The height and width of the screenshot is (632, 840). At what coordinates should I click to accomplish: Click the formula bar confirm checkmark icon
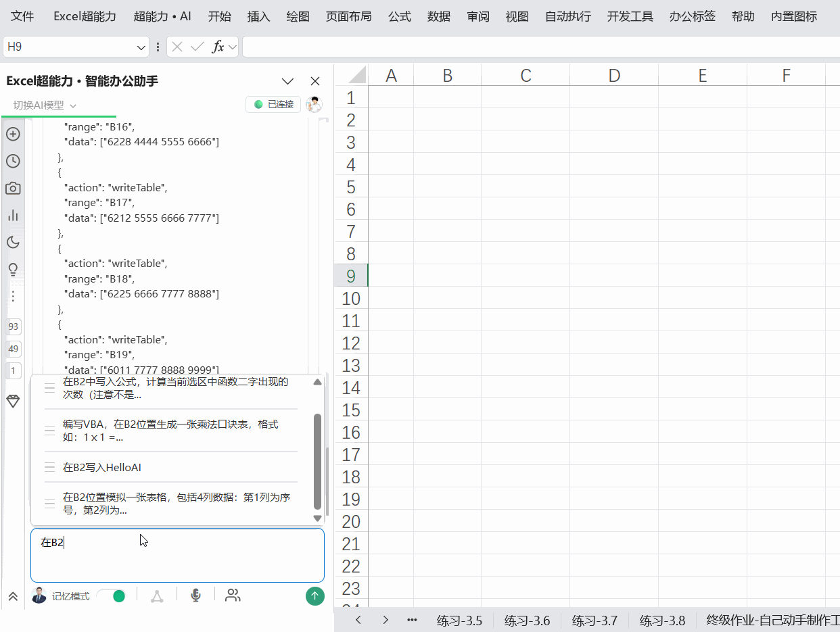[197, 47]
